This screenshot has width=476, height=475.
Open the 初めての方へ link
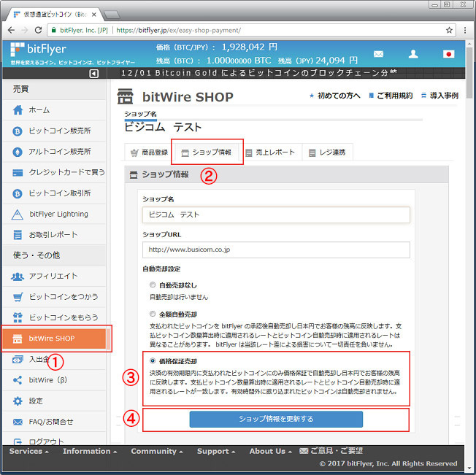(335, 96)
